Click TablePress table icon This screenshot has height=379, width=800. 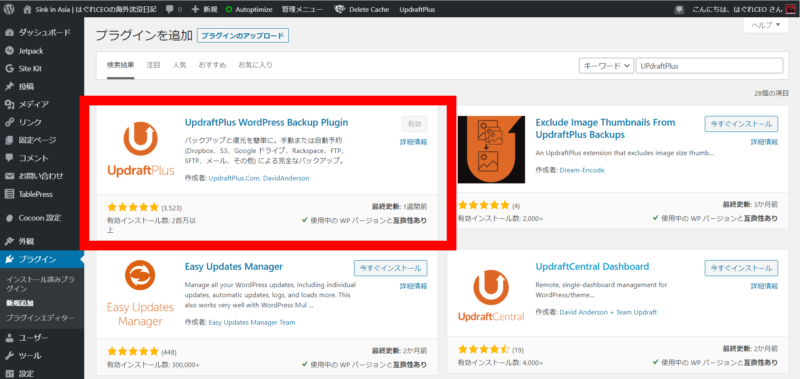click(x=9, y=194)
